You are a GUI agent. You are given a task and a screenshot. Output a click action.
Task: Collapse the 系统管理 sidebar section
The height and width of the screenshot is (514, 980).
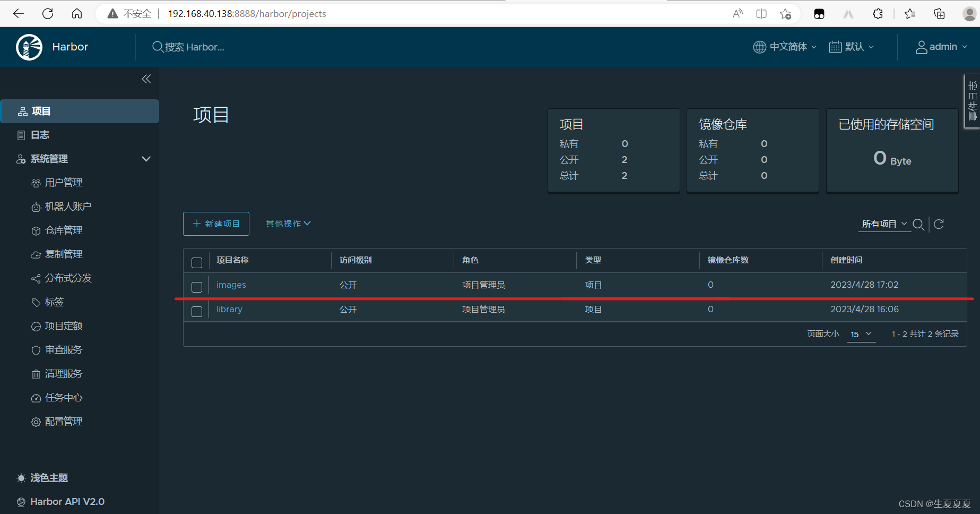(146, 159)
